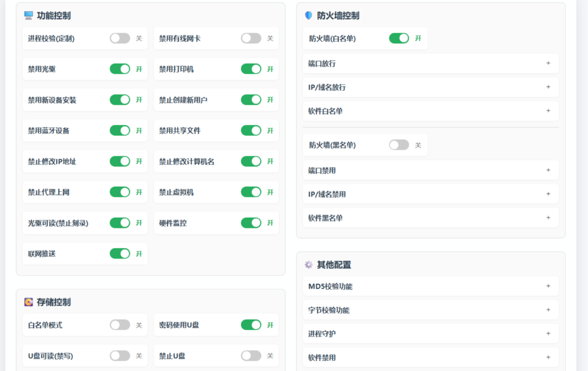
Task: Click the plus icon on 软件白名单
Action: [548, 111]
